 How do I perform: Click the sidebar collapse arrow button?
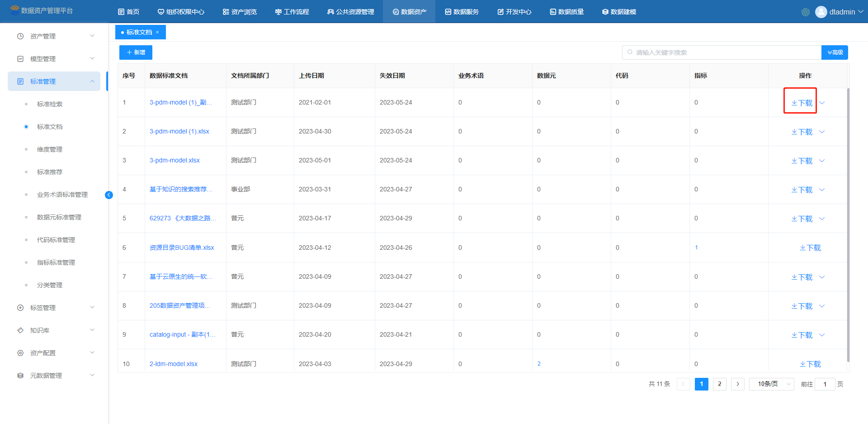[109, 195]
